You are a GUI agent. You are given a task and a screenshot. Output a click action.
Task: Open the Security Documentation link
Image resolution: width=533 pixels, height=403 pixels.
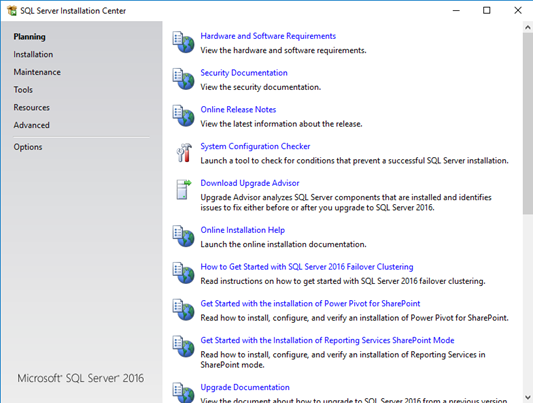(x=244, y=73)
